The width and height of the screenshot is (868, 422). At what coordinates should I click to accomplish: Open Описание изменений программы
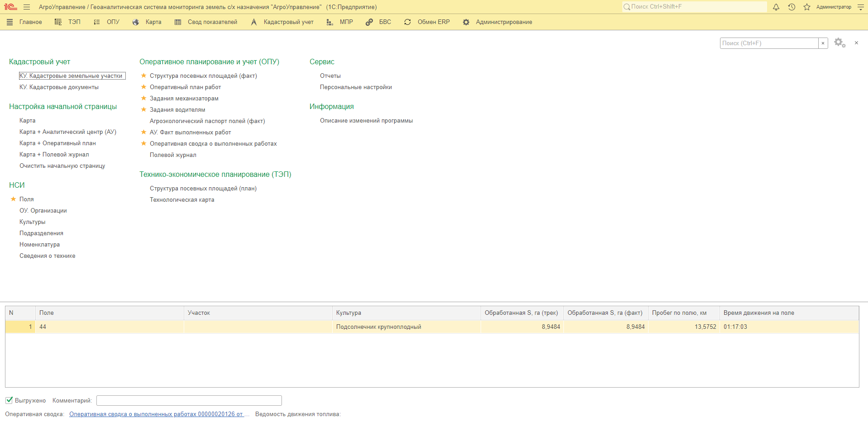pyautogui.click(x=366, y=121)
